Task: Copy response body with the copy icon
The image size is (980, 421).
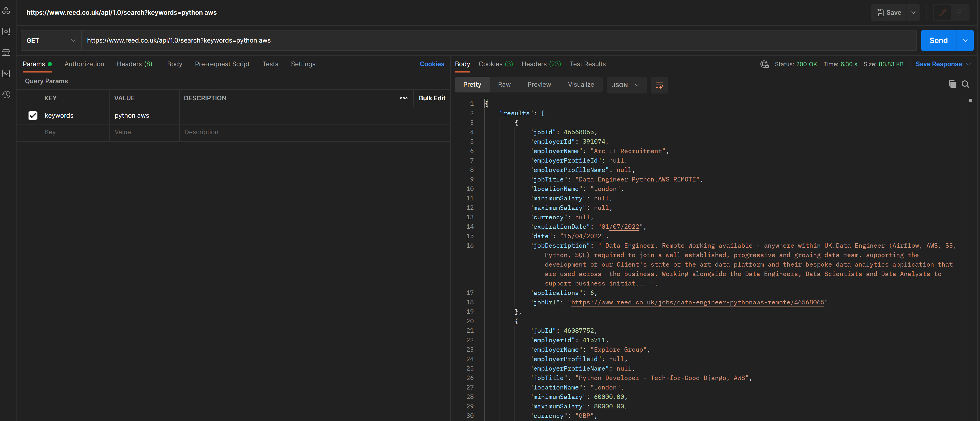Action: tap(952, 84)
